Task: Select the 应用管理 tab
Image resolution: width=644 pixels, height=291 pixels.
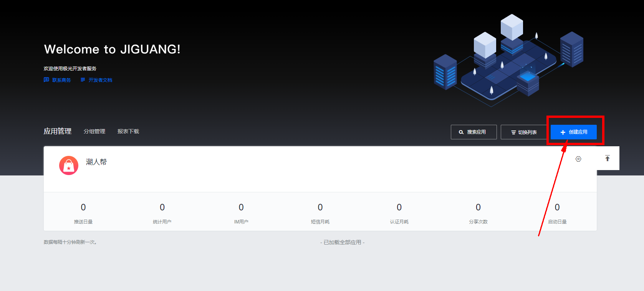Action: click(x=58, y=131)
